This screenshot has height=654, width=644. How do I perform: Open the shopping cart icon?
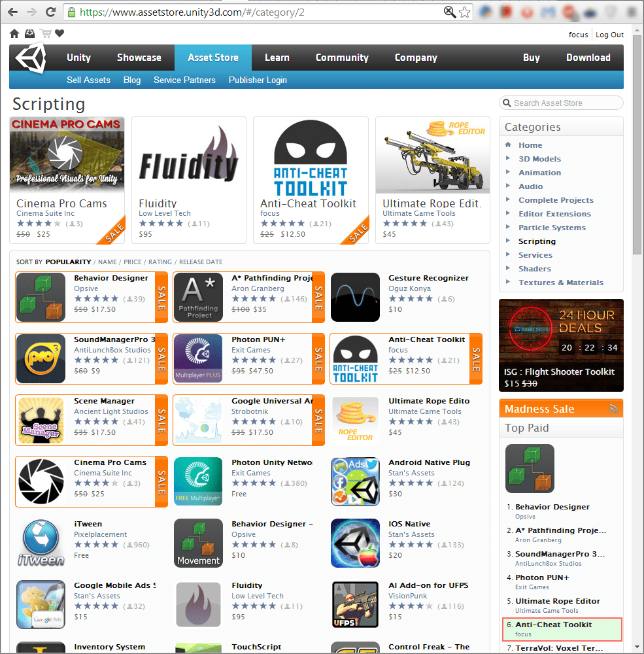(x=45, y=33)
